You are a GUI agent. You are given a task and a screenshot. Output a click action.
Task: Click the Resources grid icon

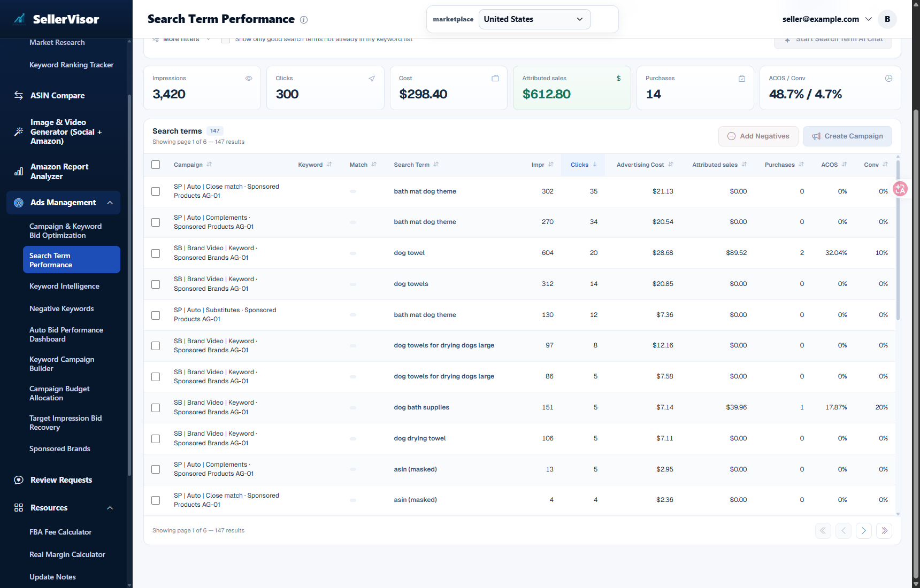19,508
